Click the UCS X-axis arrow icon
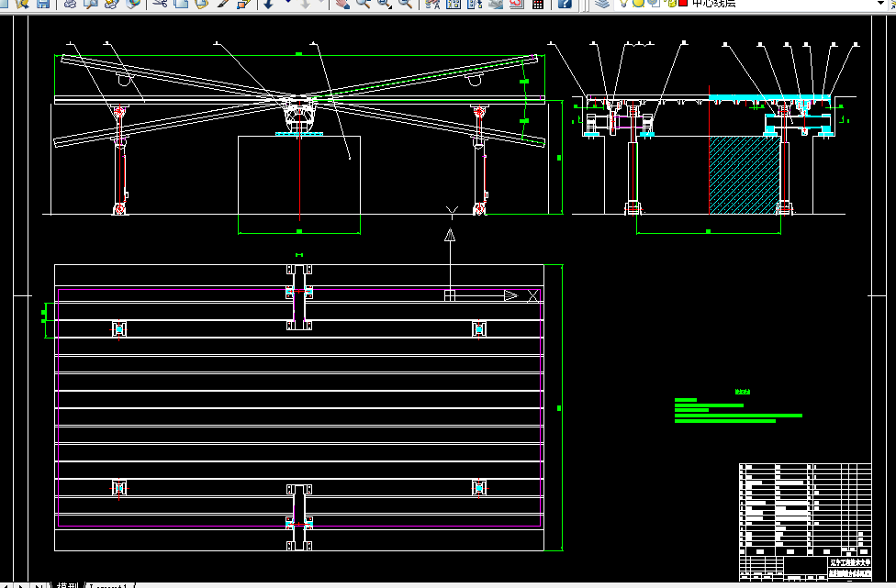Screen dimensions: 896x588 click(510, 295)
